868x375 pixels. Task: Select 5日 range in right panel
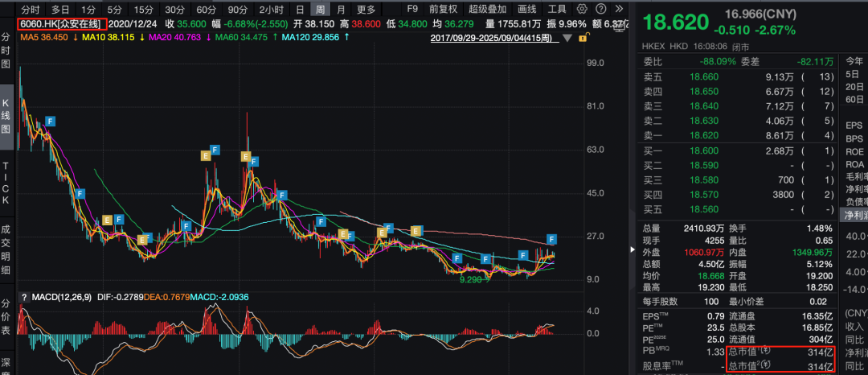point(854,74)
